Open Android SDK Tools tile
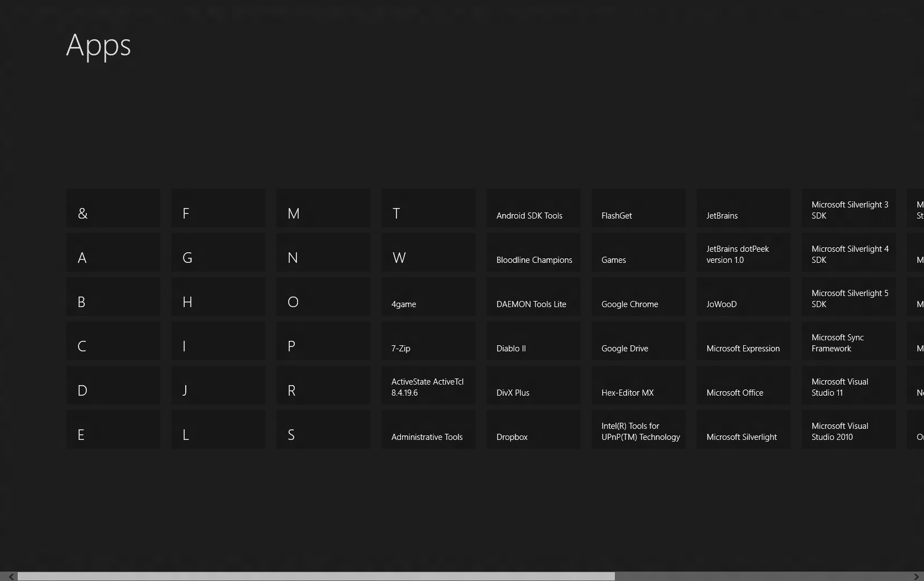This screenshot has width=924, height=581. pos(534,208)
